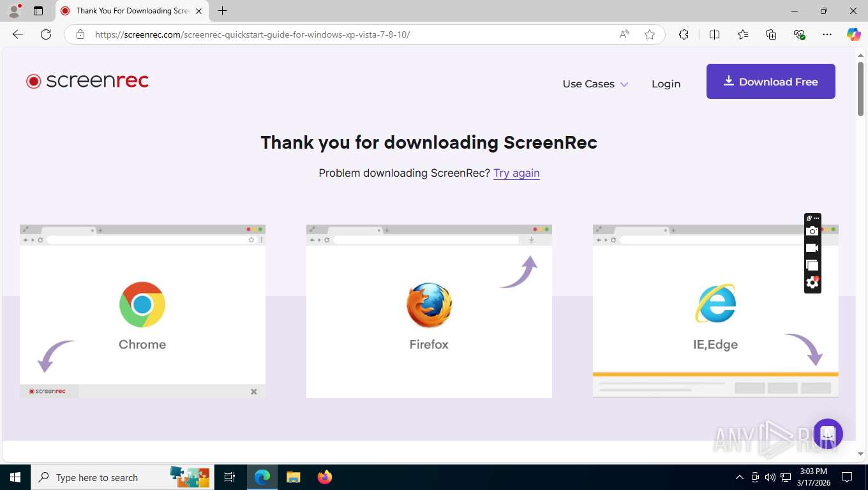868x490 pixels.
Task: Open Collections icon in Edge toolbar
Action: [x=771, y=34]
